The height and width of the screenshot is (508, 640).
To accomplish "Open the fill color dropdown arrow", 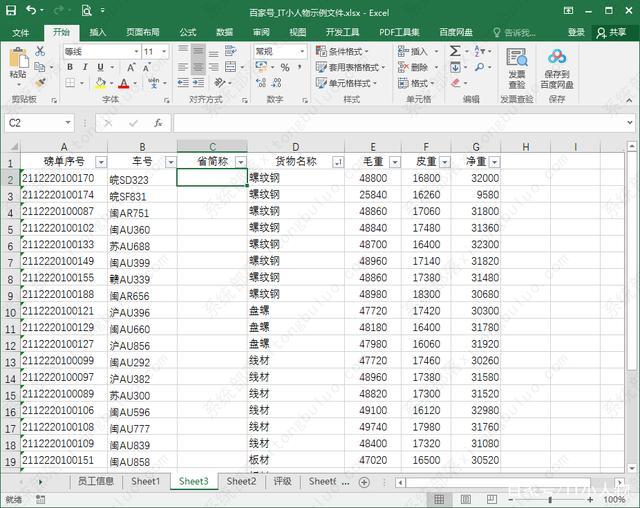I will tap(111, 83).
